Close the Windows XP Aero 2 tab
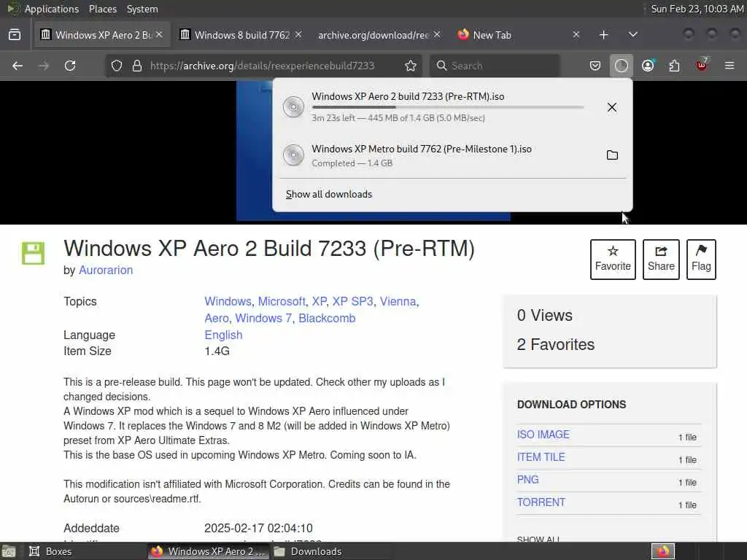The image size is (747, 560). tap(159, 34)
